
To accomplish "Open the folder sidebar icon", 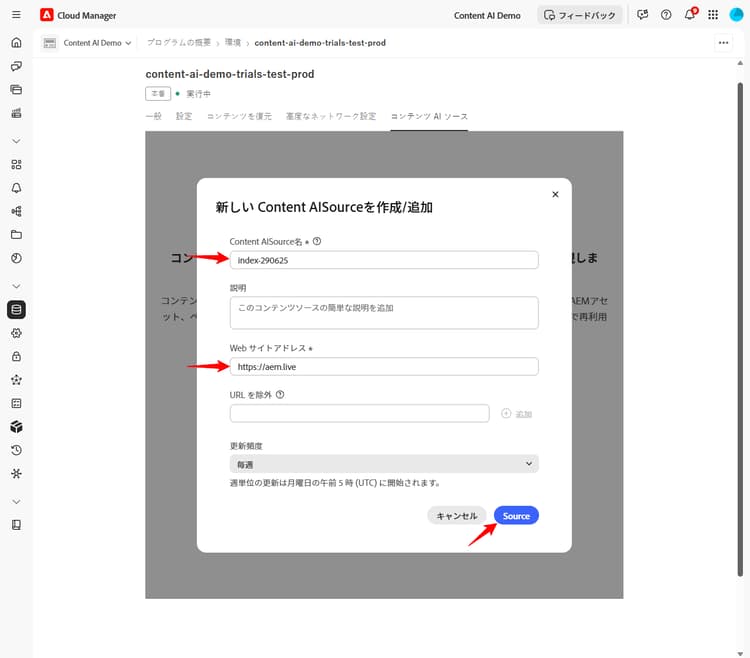I will click(16, 235).
